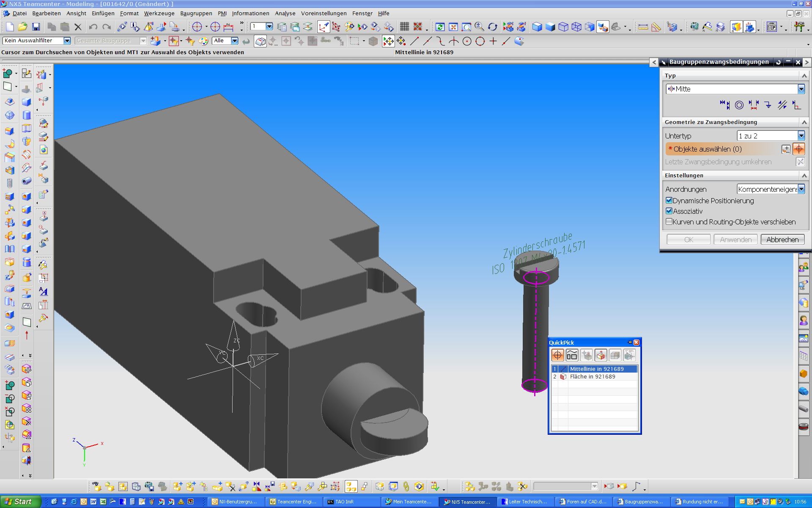Image resolution: width=812 pixels, height=508 pixels.
Task: Click the Abbrechen button
Action: 782,240
